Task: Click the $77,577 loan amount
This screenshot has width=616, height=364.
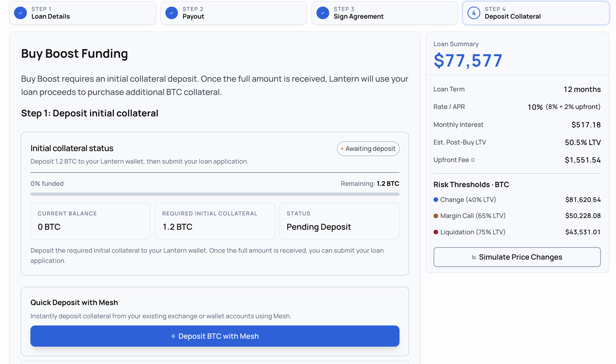Action: click(468, 61)
